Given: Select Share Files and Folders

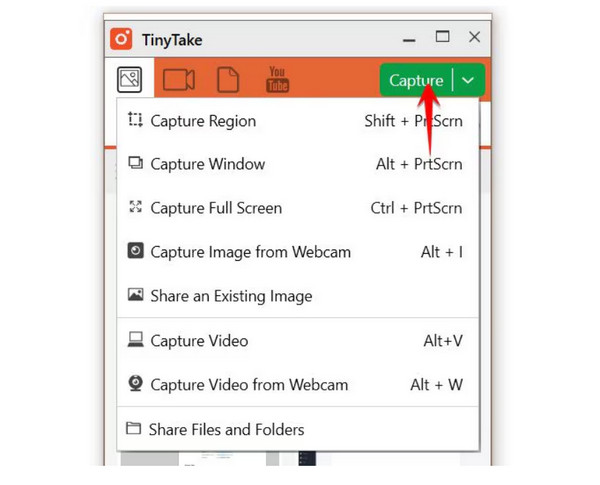Looking at the screenshot, I should [x=298, y=429].
